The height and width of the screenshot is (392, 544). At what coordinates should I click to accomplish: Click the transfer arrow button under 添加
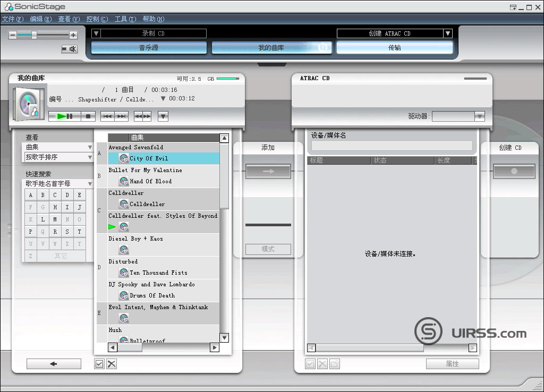268,172
